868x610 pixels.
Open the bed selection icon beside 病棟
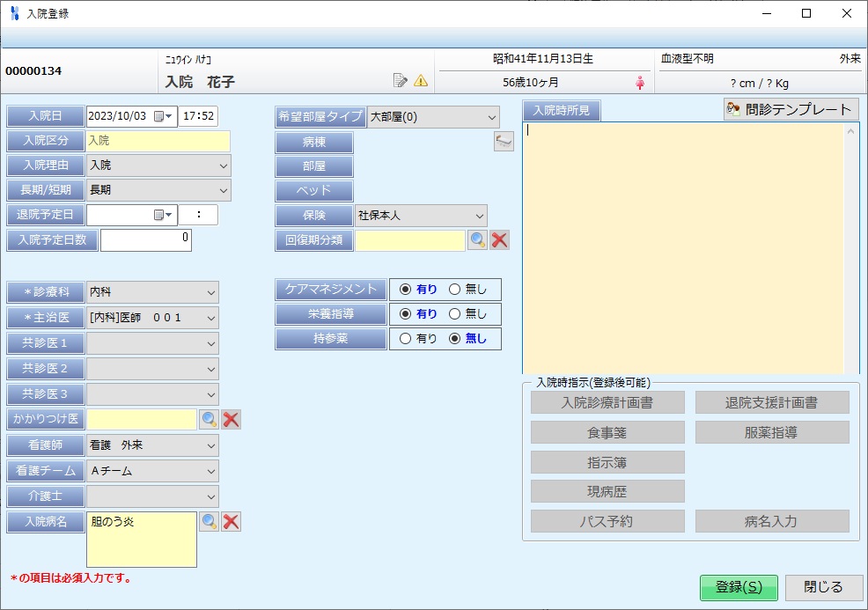pyautogui.click(x=504, y=142)
